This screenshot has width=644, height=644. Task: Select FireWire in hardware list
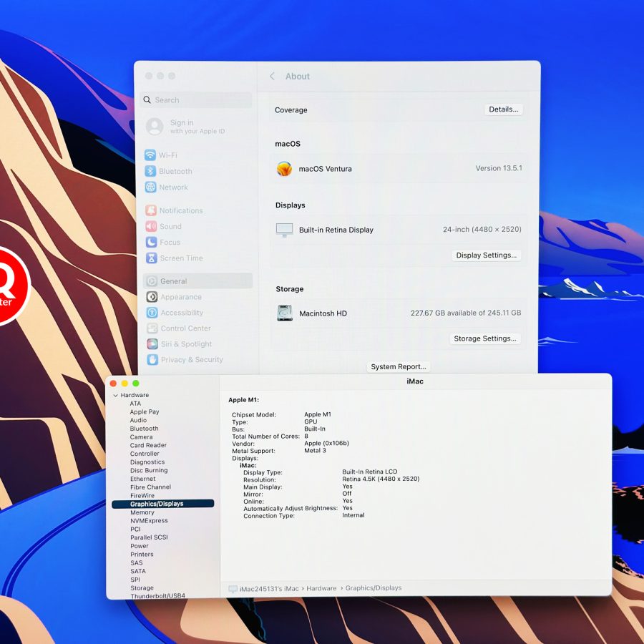(x=142, y=495)
